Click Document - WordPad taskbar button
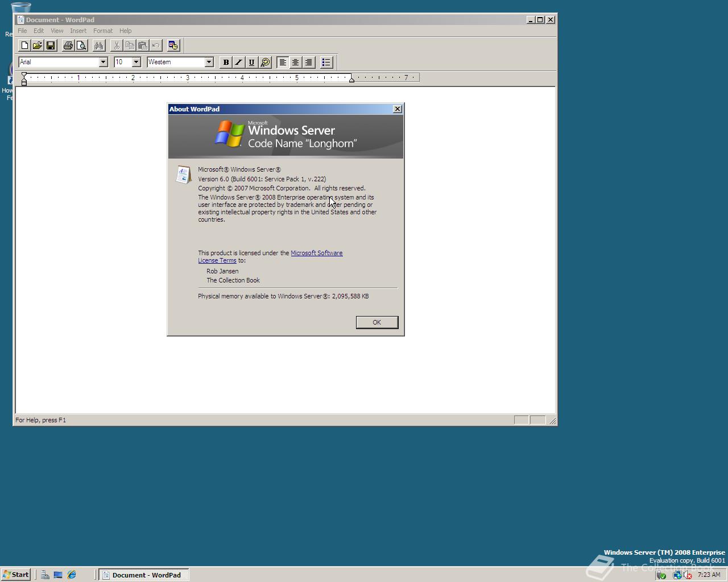 tap(144, 575)
